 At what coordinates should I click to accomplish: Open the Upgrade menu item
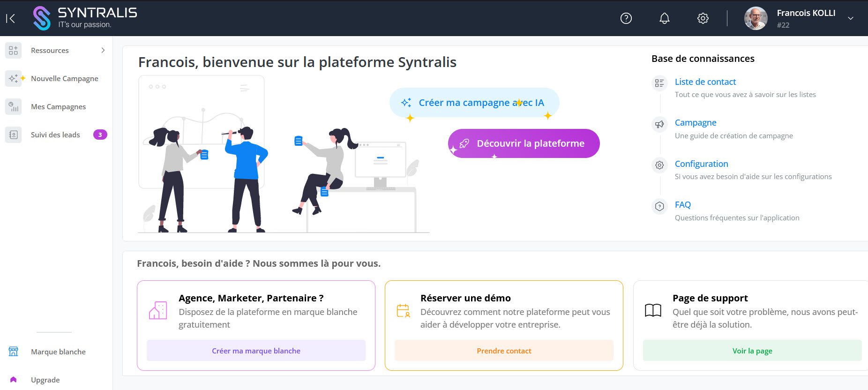click(45, 380)
